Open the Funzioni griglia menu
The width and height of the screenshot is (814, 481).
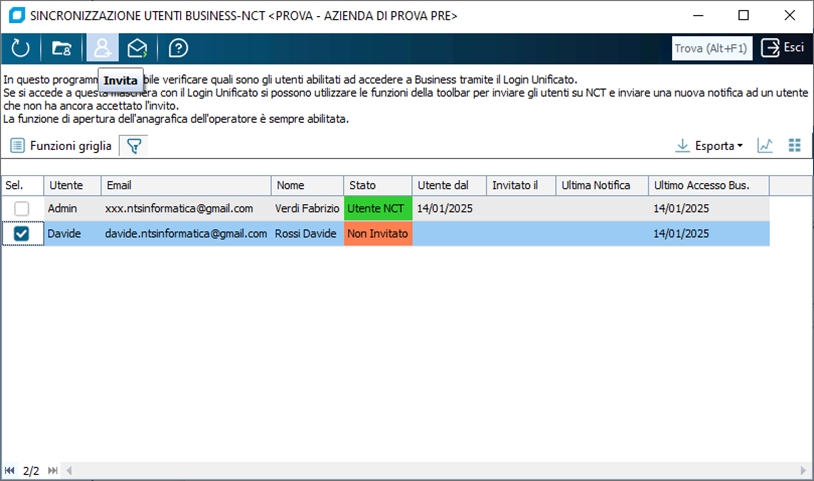tap(61, 146)
